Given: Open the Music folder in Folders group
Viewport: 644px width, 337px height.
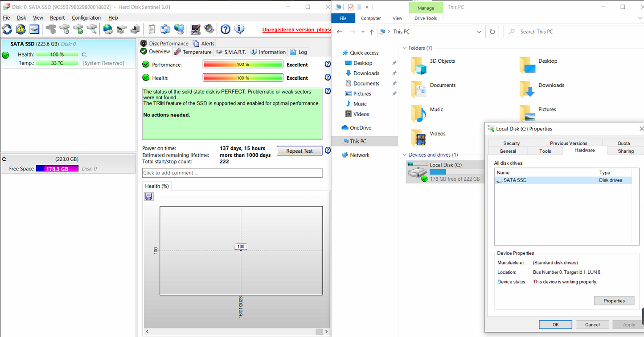Looking at the screenshot, I should point(419,114).
